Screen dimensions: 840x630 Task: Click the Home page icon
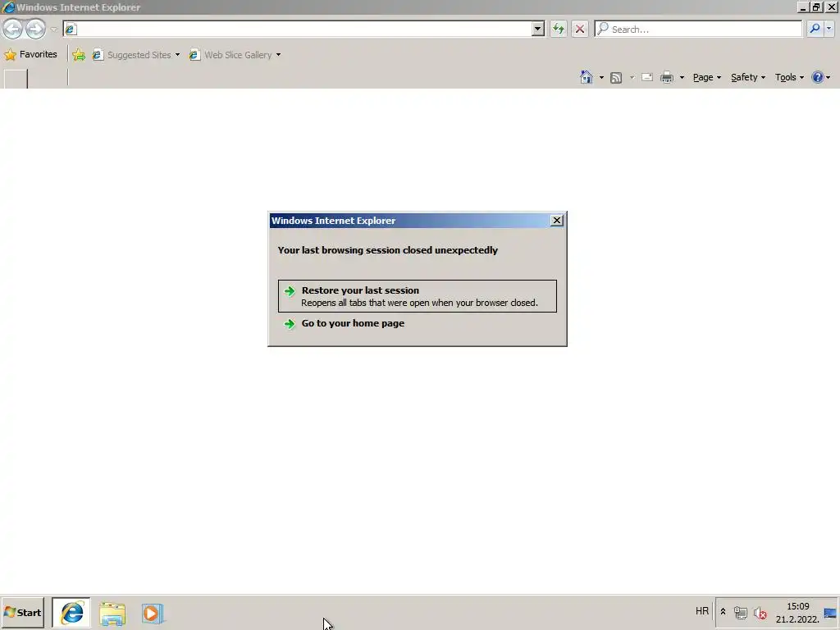pos(586,77)
